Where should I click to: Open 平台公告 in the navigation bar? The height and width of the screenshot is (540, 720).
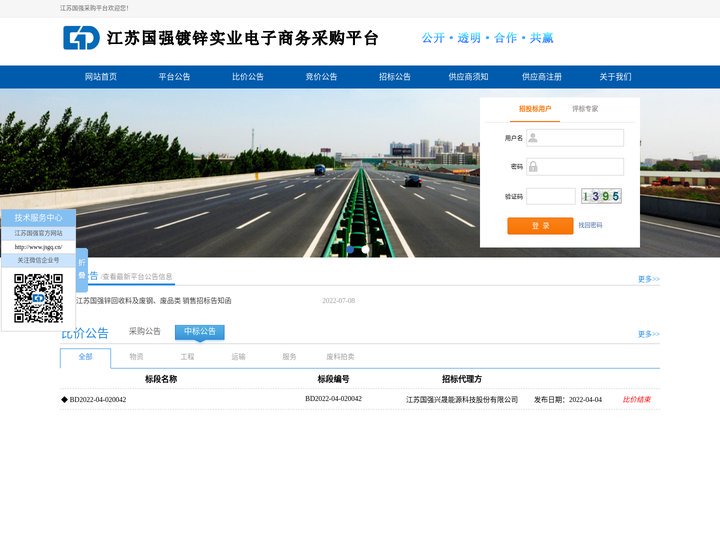pyautogui.click(x=174, y=77)
